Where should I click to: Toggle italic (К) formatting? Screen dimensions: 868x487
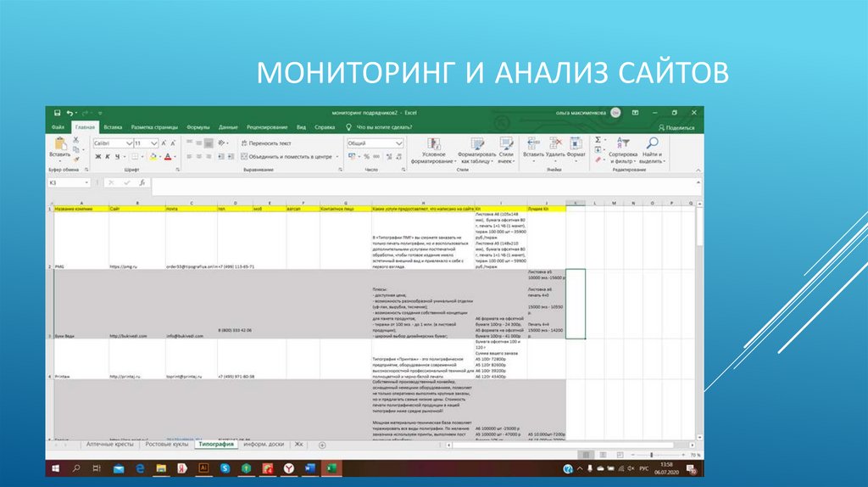(106, 157)
